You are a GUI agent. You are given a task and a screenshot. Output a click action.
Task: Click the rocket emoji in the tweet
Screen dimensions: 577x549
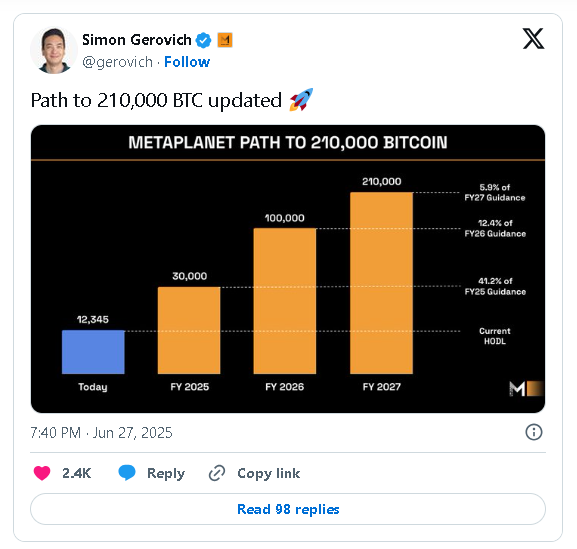tap(301, 100)
